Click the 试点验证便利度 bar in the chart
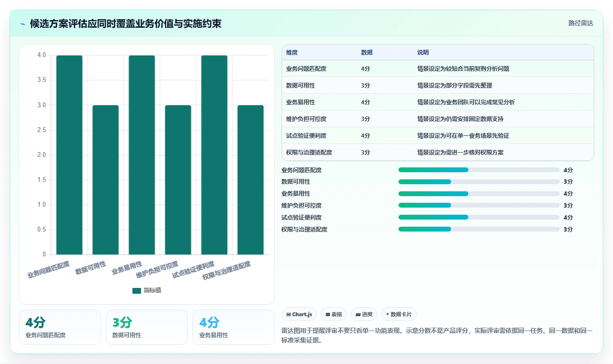The width and height of the screenshot is (613, 364). 214,155
